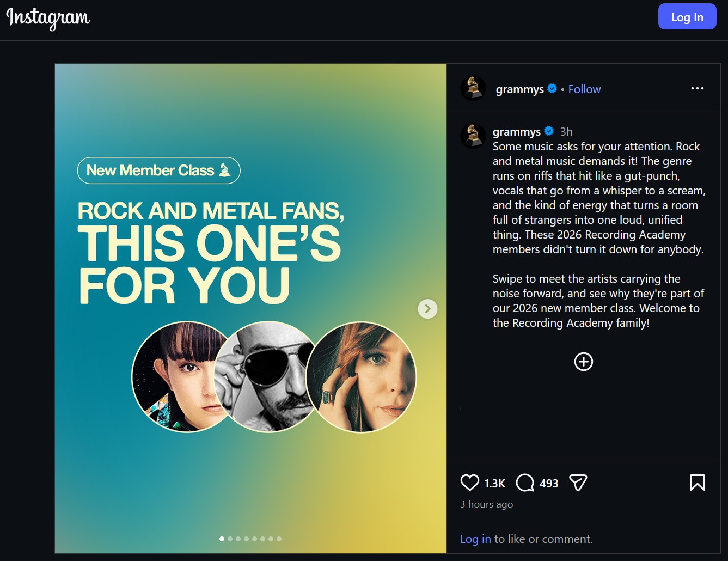Click the red-haired woman circular photo
This screenshot has width=728, height=561.
click(361, 377)
